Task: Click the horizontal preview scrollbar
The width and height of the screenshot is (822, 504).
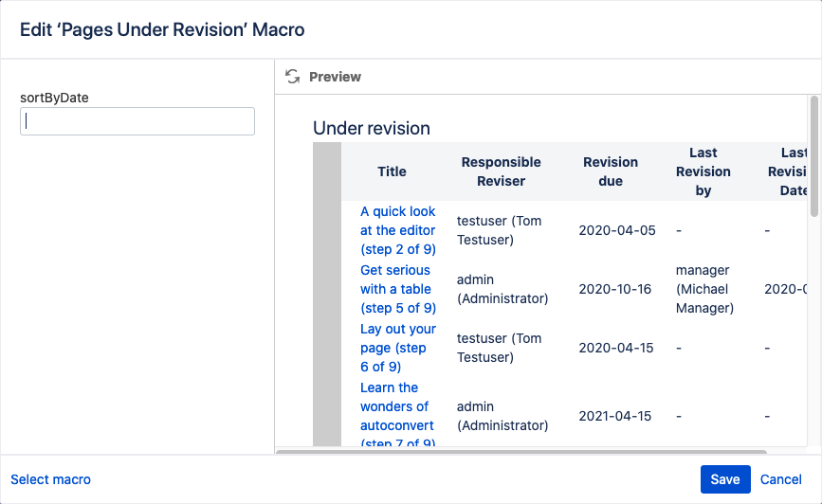Action: [x=521, y=451]
